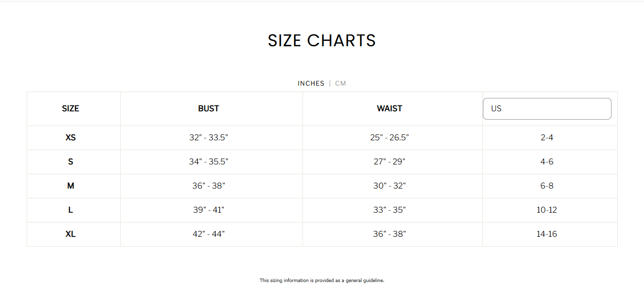Screen dimensions: 644x286
Task: Click the 36" - 38" waist cell for XL
Action: click(x=390, y=234)
